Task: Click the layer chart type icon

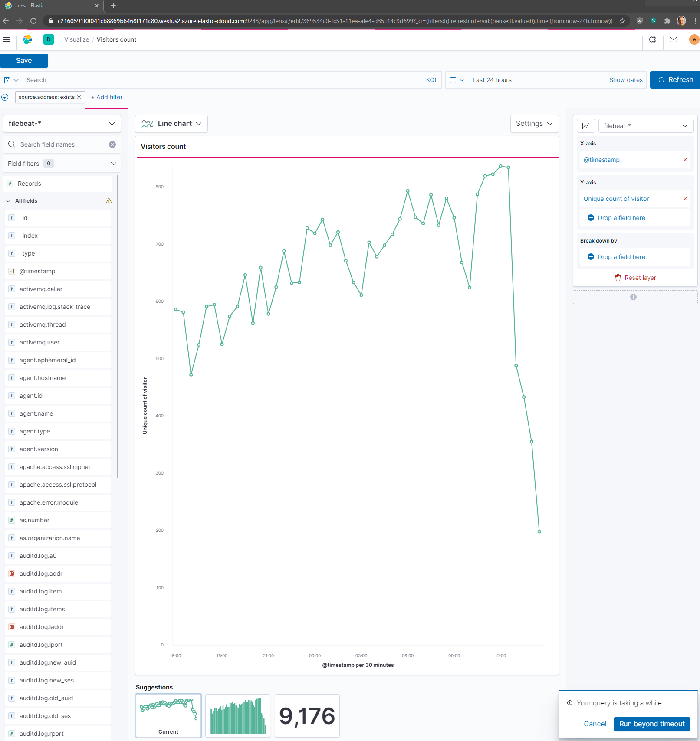Action: [586, 126]
